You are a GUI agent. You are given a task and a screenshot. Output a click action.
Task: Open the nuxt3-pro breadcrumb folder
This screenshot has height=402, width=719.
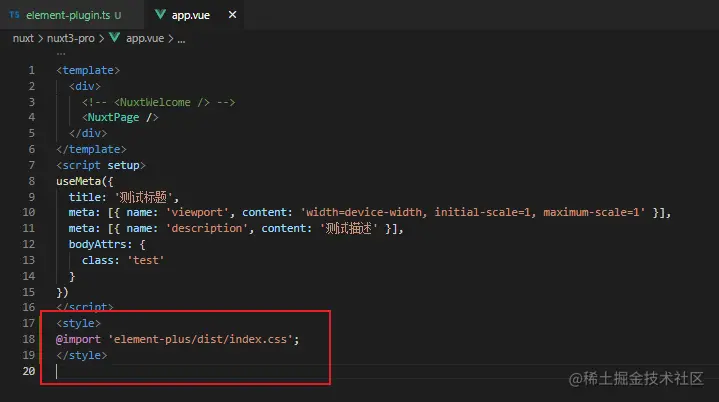point(71,39)
